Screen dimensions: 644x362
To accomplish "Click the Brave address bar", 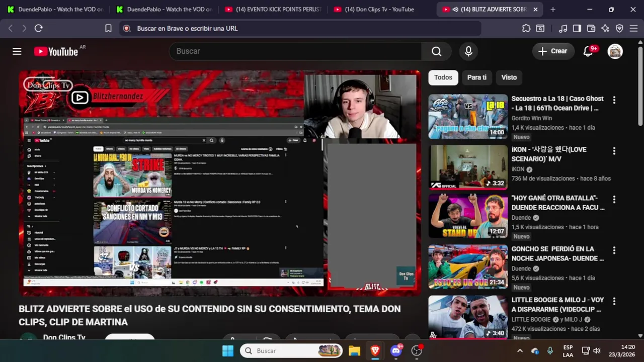I will 300,29.
